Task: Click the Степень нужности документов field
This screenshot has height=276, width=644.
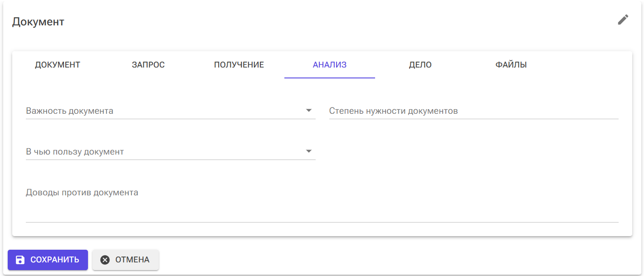Action: coord(474,111)
